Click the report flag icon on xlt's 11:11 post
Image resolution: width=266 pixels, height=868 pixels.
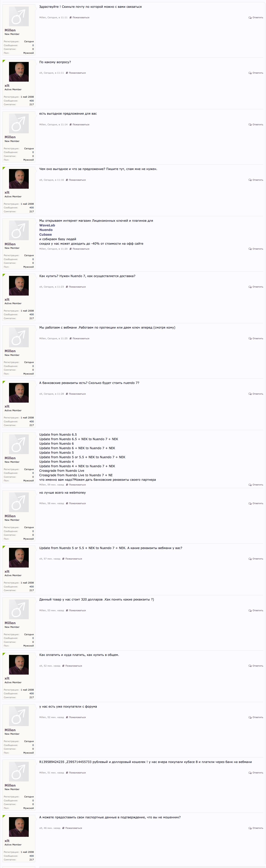tap(67, 73)
